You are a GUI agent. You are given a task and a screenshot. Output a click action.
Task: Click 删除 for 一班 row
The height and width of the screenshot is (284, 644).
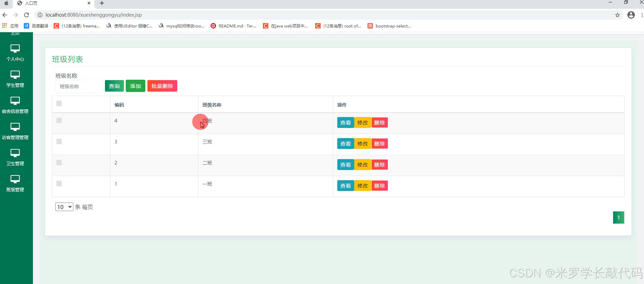380,186
